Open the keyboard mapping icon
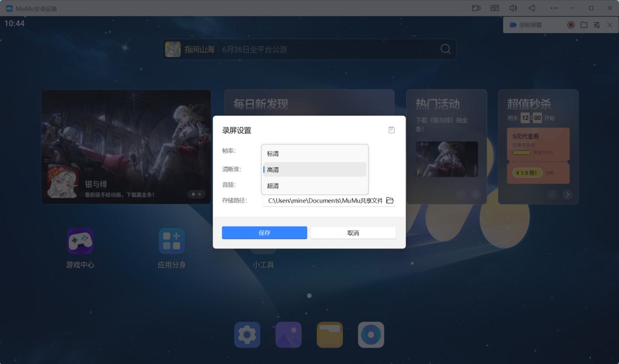Image resolution: width=619 pixels, height=364 pixels. click(x=495, y=8)
